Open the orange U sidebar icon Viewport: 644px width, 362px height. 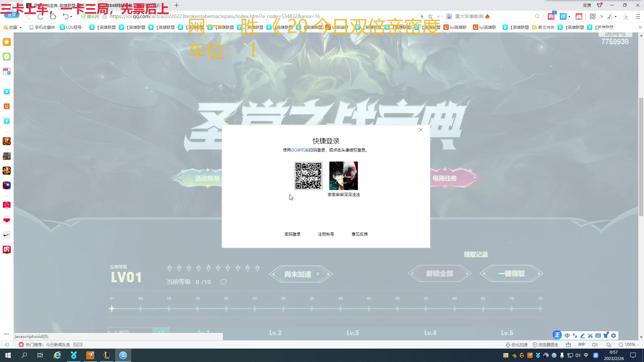[7, 106]
